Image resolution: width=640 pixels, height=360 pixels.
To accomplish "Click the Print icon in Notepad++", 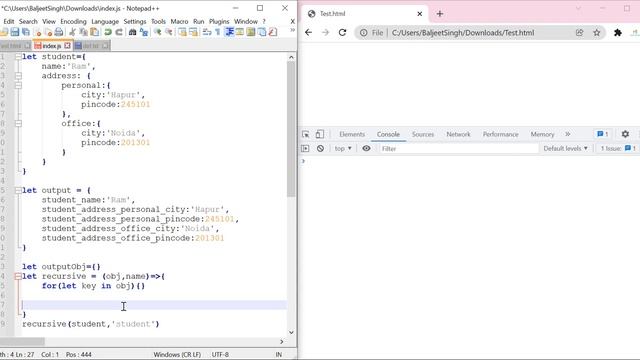I will (59, 32).
